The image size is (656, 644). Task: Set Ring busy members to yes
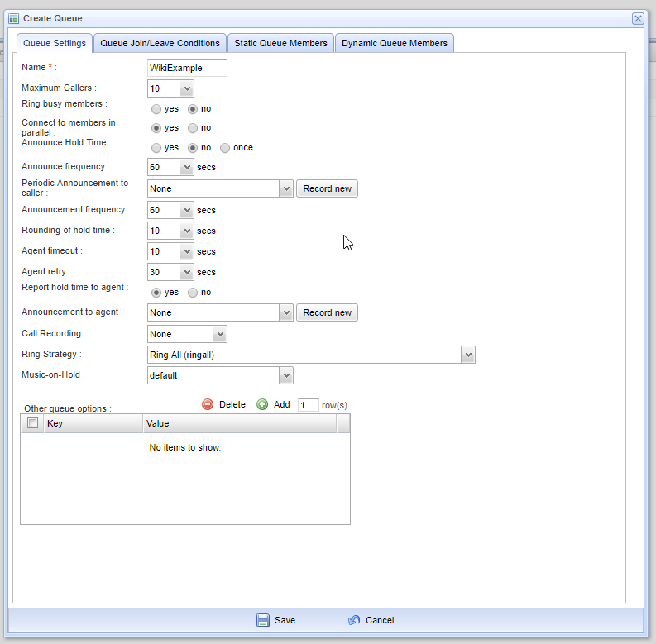coord(156,108)
